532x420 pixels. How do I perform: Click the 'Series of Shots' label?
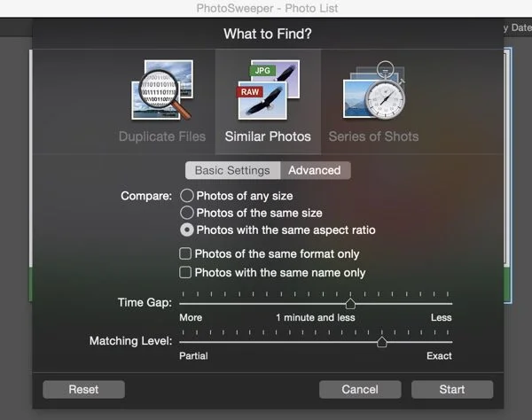tap(373, 136)
